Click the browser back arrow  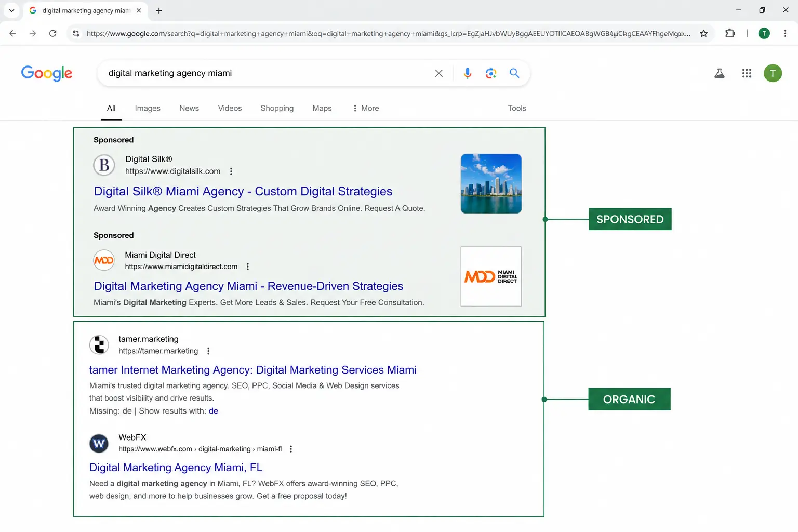coord(12,33)
